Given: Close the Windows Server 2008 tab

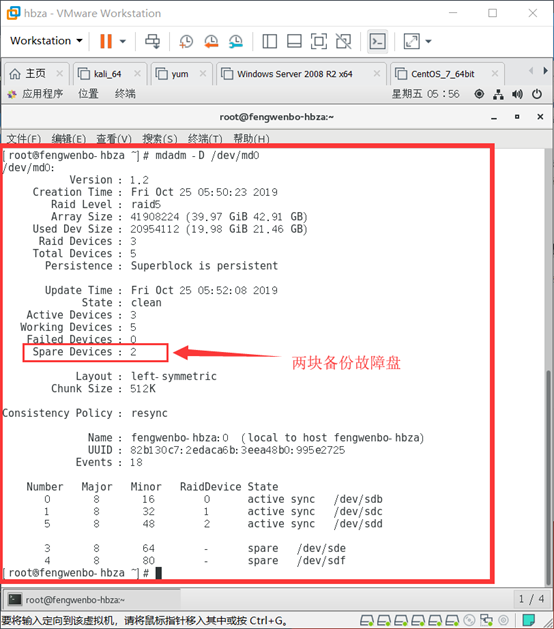Looking at the screenshot, I should tap(377, 73).
